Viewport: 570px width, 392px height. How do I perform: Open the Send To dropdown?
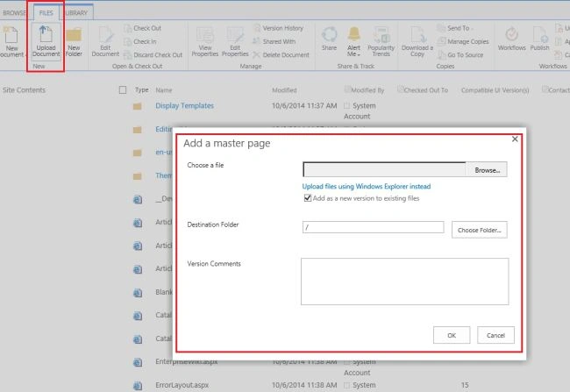(456, 28)
